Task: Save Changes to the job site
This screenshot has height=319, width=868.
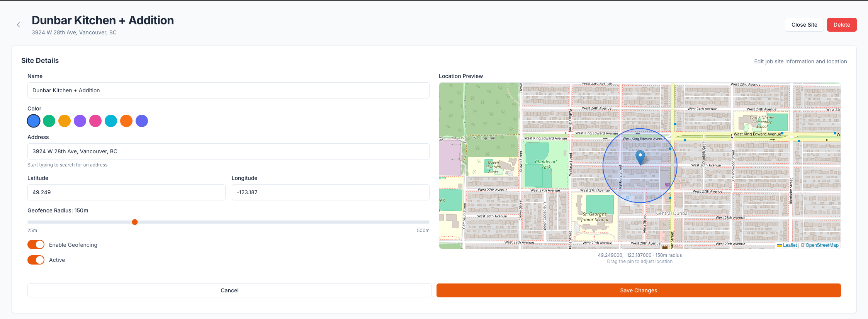Action: [638, 290]
